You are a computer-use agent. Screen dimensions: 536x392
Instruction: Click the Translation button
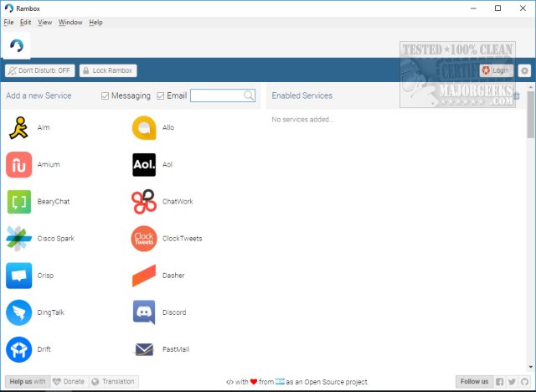(x=114, y=381)
